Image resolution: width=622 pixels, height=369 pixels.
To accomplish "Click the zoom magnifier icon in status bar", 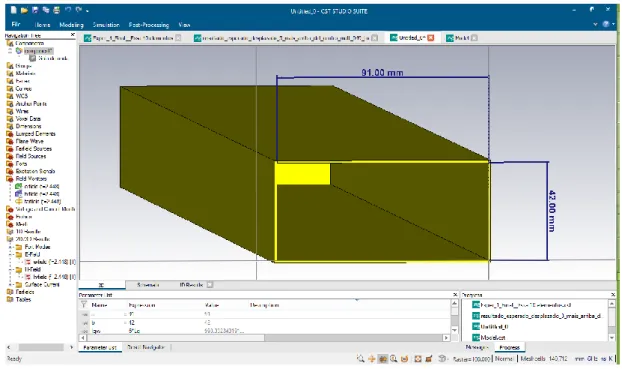I will click(360, 358).
